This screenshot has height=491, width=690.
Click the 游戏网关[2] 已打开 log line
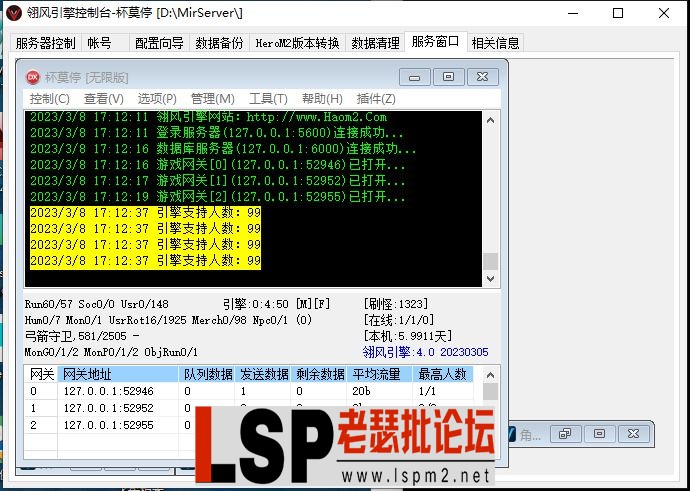click(217, 197)
